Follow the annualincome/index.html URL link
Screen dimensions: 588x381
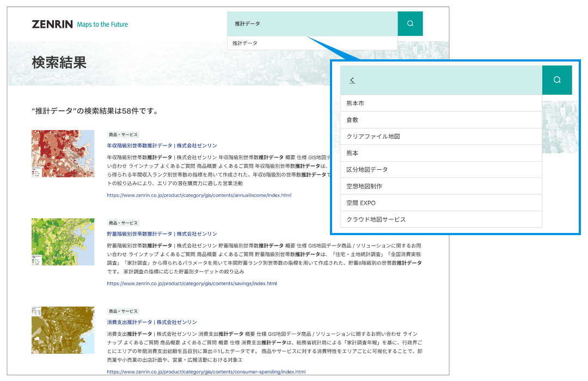pos(199,195)
